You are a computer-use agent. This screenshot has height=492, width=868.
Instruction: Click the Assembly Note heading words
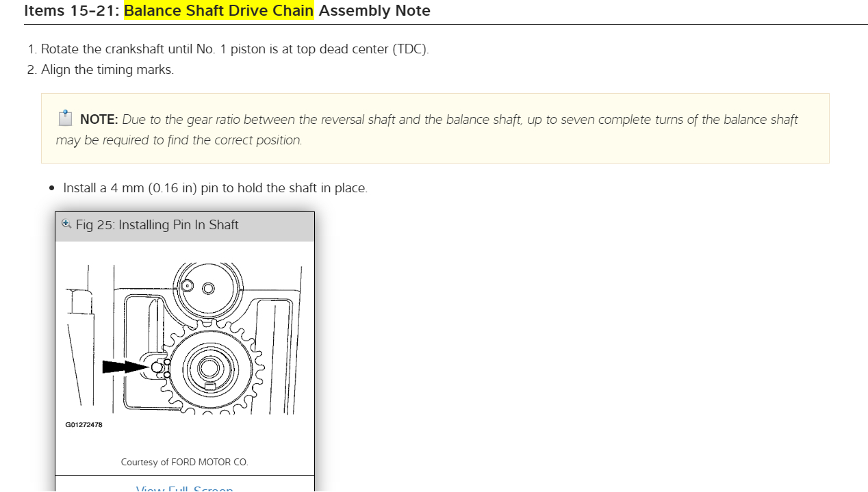pyautogui.click(x=374, y=11)
